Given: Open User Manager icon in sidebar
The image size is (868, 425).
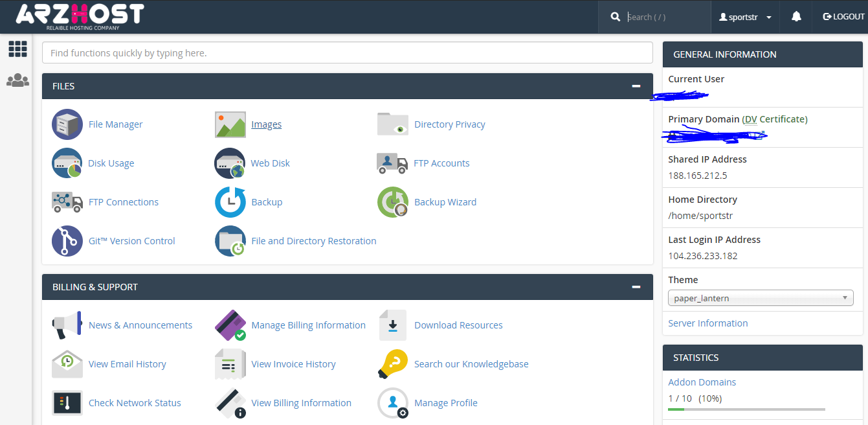Looking at the screenshot, I should [17, 81].
